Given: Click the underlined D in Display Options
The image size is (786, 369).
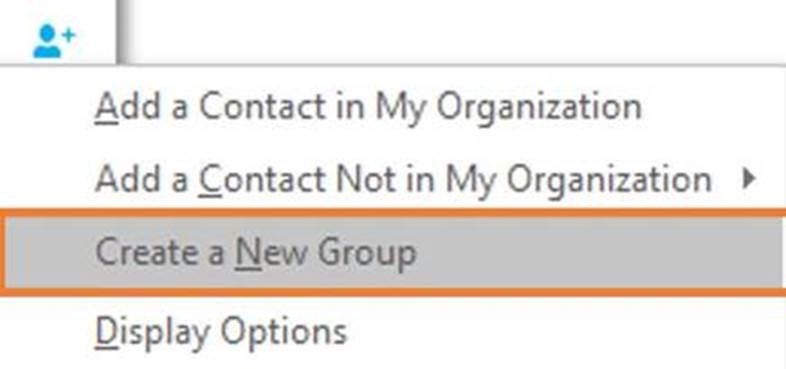Looking at the screenshot, I should click(x=106, y=331).
